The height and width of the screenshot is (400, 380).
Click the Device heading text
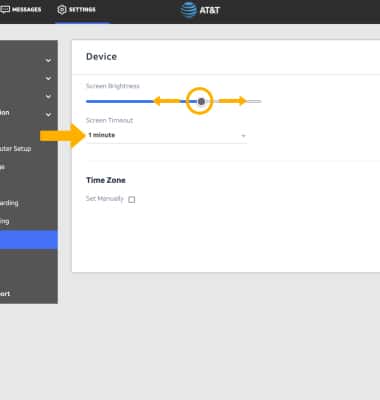[x=101, y=57]
